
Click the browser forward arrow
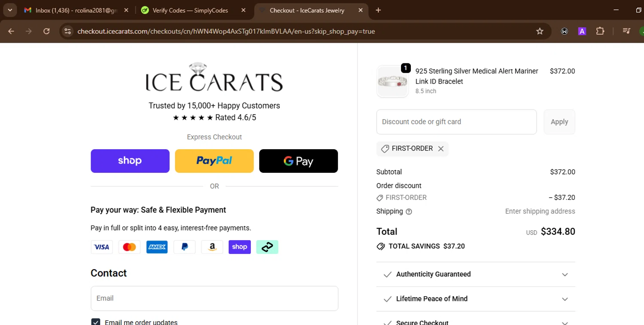point(29,31)
